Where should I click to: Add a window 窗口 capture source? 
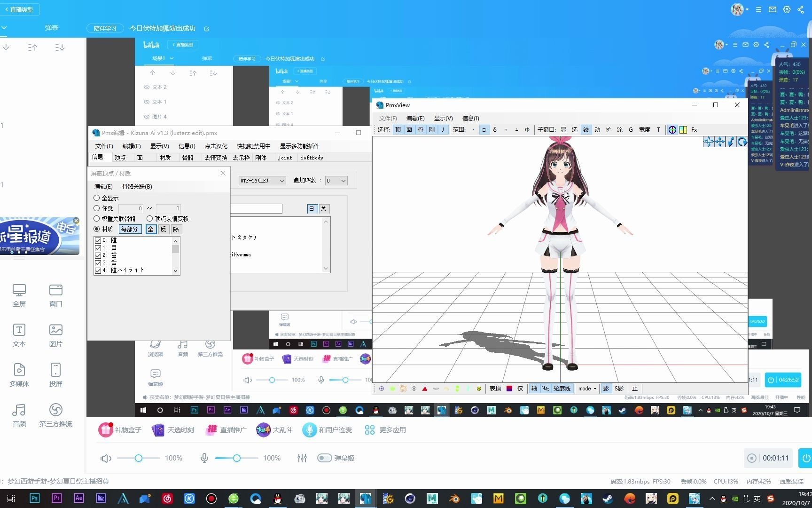55,295
